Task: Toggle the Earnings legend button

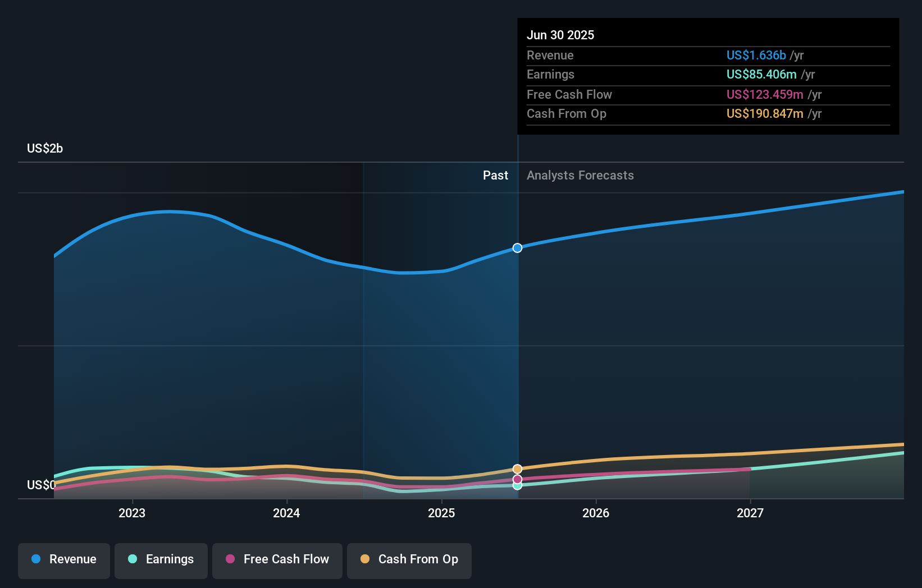Action: click(x=161, y=561)
